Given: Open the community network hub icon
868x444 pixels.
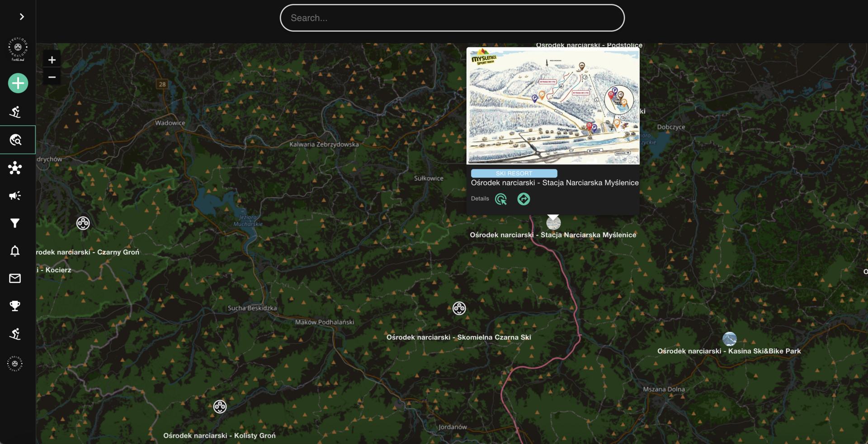Looking at the screenshot, I should tap(15, 168).
